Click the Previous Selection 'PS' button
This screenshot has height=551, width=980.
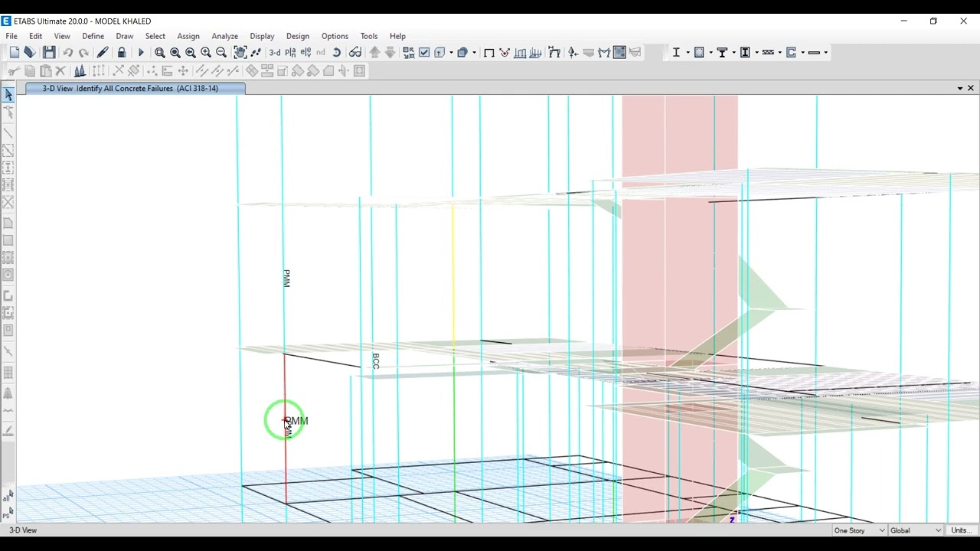pyautogui.click(x=8, y=514)
